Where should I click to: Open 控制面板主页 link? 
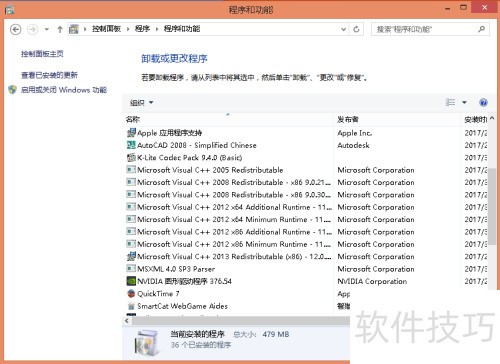(42, 54)
